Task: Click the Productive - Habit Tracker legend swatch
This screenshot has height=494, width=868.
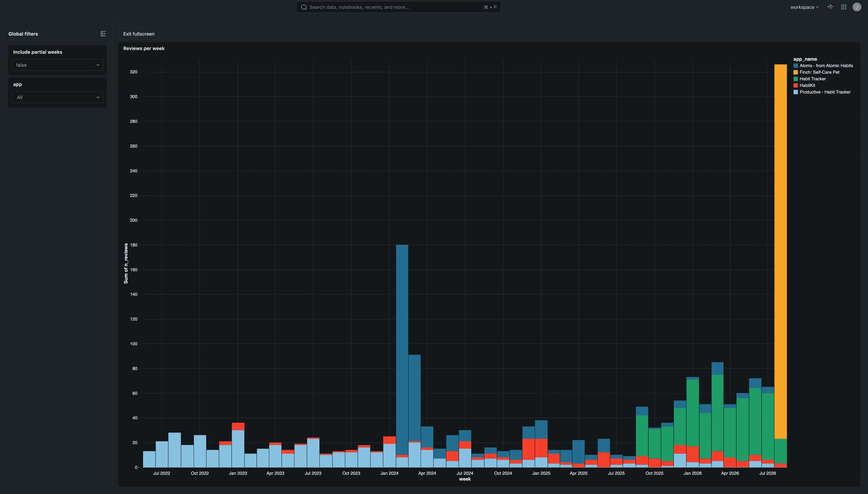Action: point(795,92)
